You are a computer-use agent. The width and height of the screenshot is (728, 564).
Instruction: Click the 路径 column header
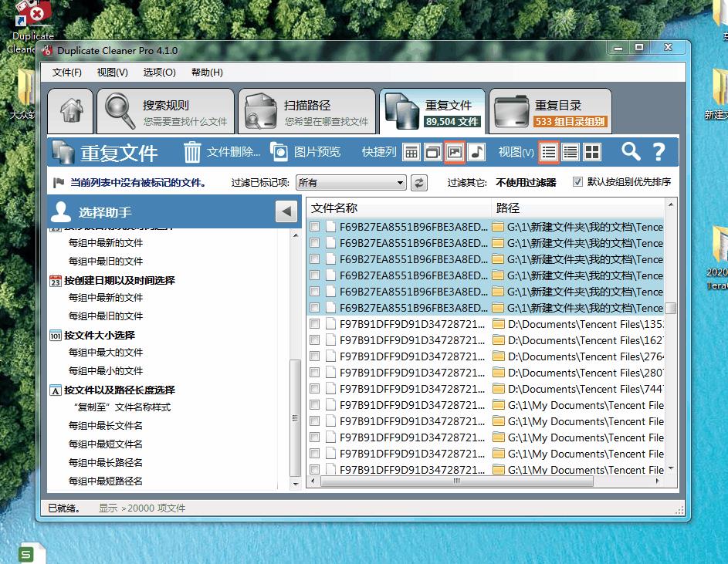(578, 208)
